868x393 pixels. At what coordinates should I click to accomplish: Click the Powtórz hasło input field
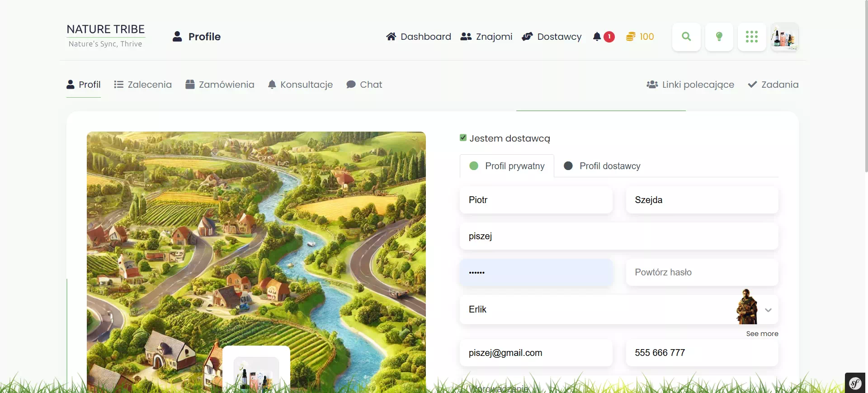coord(702,272)
